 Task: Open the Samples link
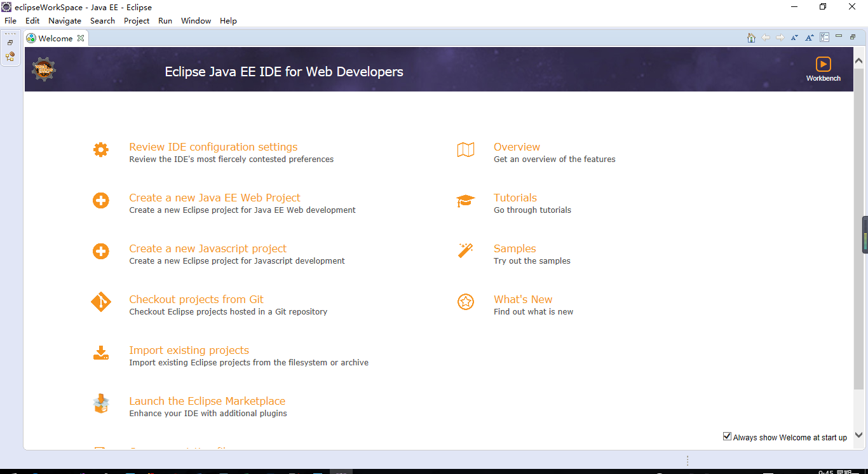pos(515,248)
